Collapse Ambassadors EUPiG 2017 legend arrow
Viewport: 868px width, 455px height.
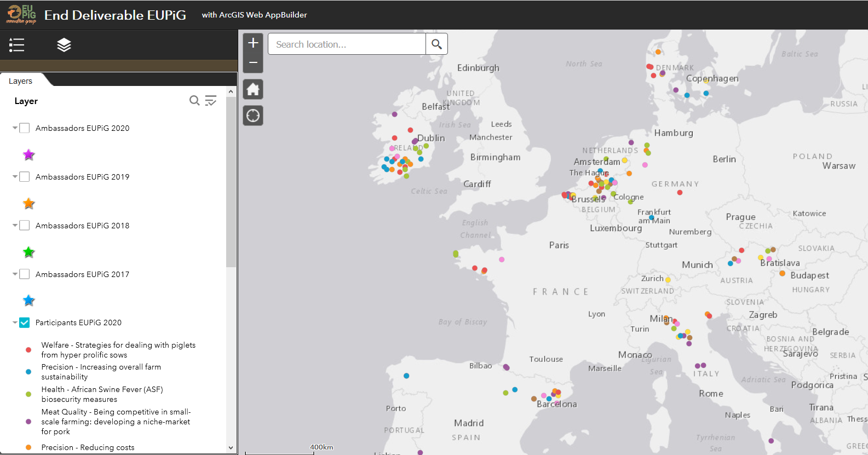point(15,274)
